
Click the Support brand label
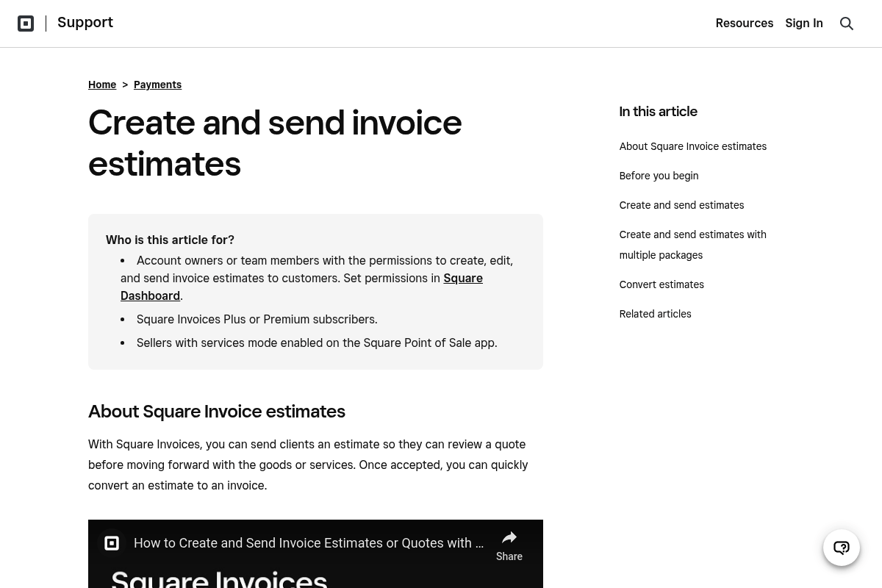[x=85, y=22]
